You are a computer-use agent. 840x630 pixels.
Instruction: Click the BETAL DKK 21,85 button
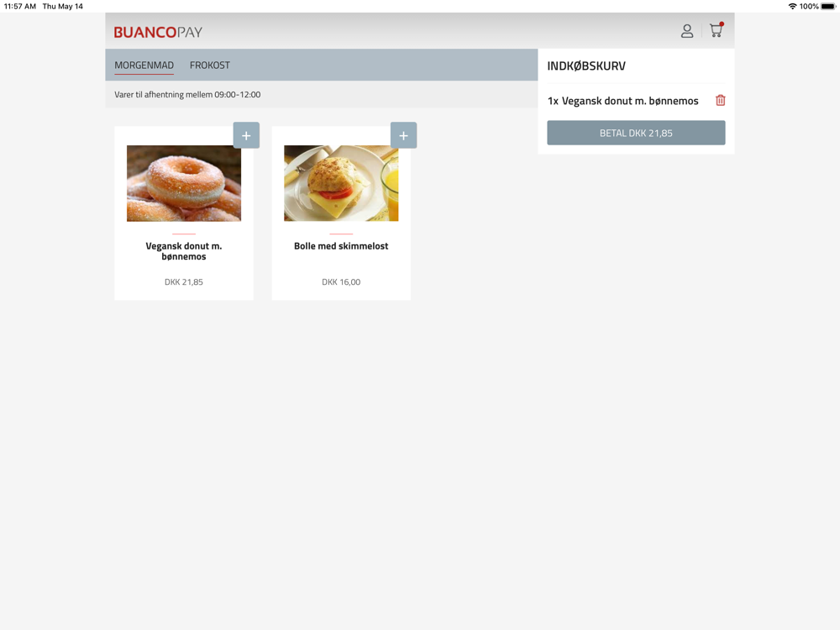[x=636, y=133]
